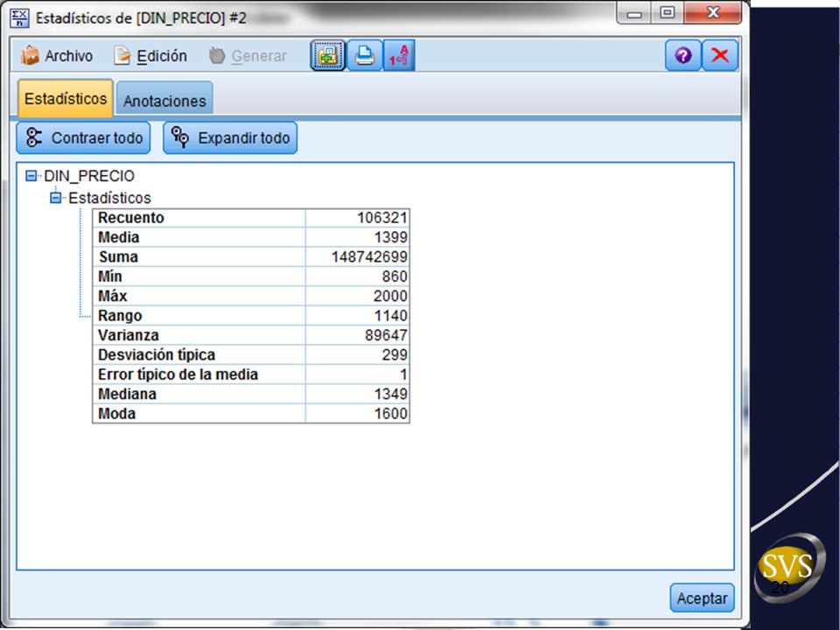Click the value 106321
Image resolution: width=840 pixels, height=630 pixels.
click(382, 218)
